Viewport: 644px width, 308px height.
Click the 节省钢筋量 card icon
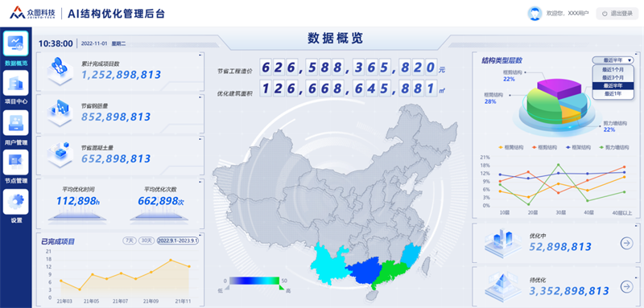[60, 112]
